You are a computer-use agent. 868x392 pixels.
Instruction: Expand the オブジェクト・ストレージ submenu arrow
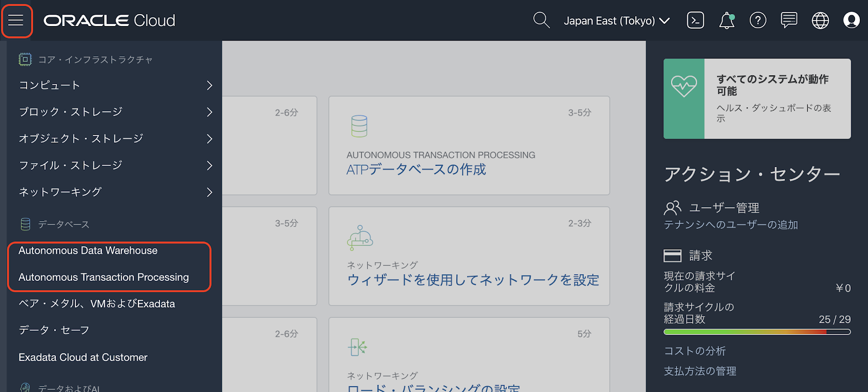click(x=209, y=139)
